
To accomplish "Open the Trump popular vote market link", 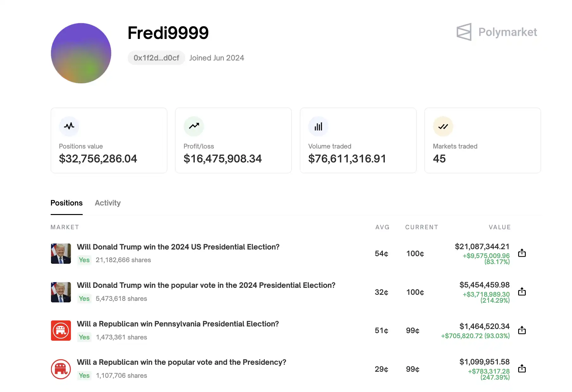I will click(206, 285).
